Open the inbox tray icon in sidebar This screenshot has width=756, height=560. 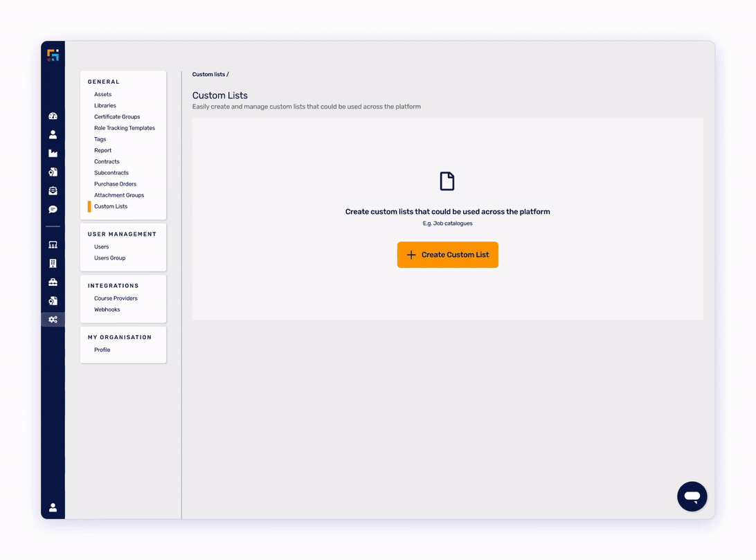click(x=53, y=191)
